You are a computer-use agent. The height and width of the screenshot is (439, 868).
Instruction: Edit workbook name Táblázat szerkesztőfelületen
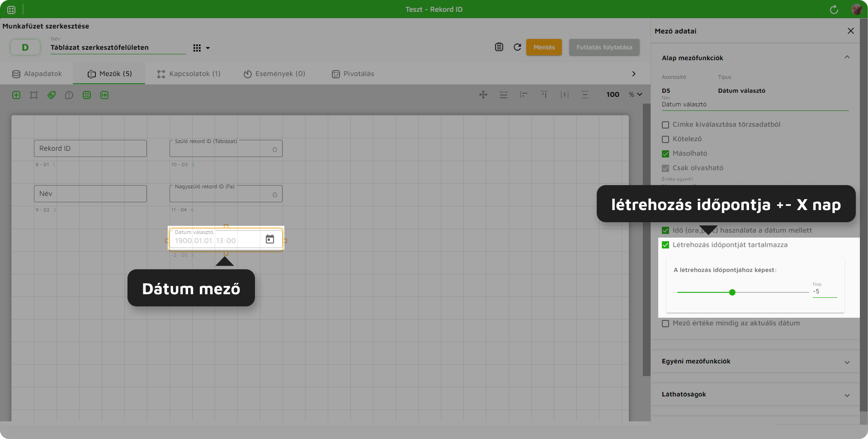tap(118, 48)
